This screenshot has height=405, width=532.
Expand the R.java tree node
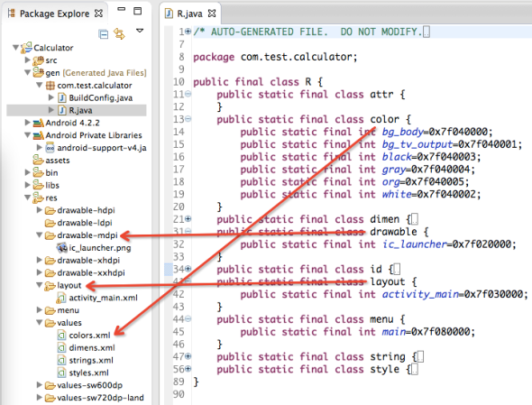[x=51, y=110]
